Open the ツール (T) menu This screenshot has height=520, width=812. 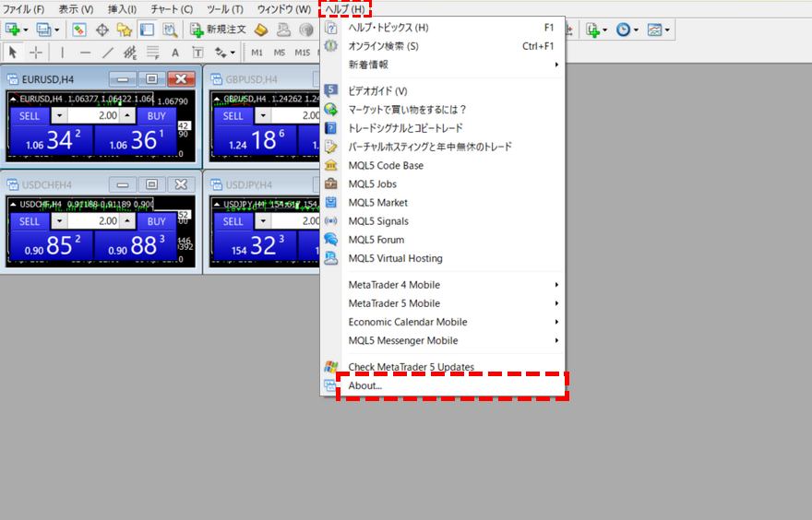225,9
